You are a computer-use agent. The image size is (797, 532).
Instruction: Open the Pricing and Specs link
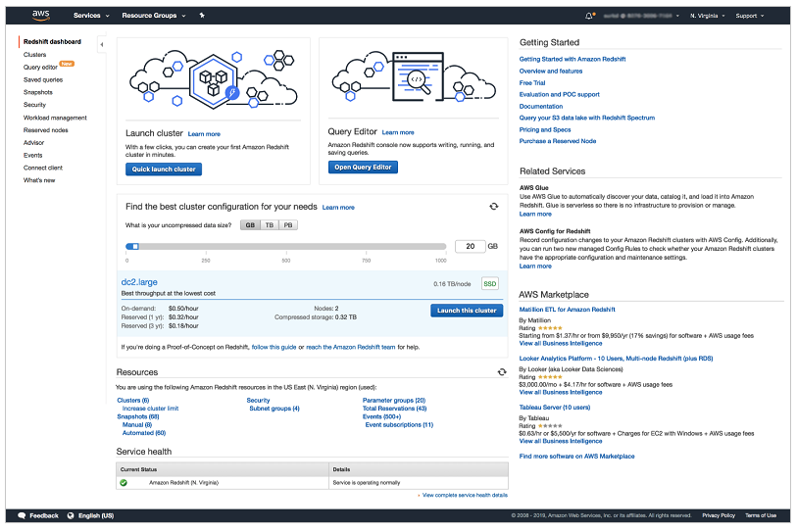[x=545, y=130]
